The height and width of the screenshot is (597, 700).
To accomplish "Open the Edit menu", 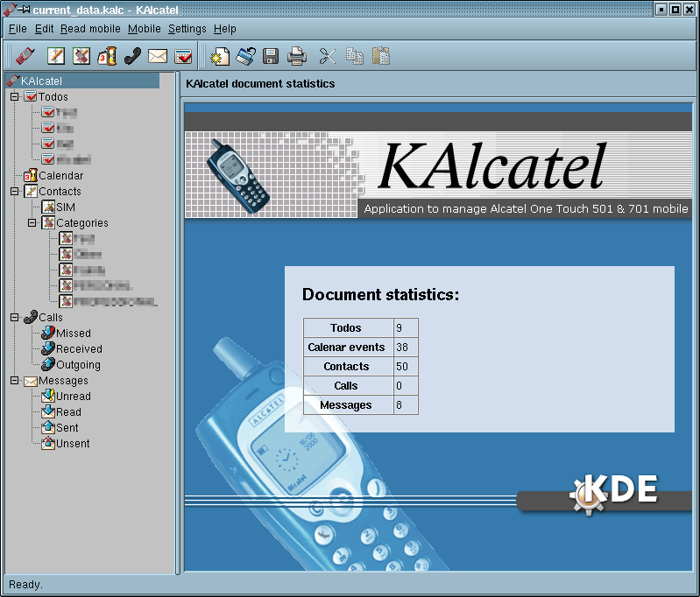I will 44,29.
